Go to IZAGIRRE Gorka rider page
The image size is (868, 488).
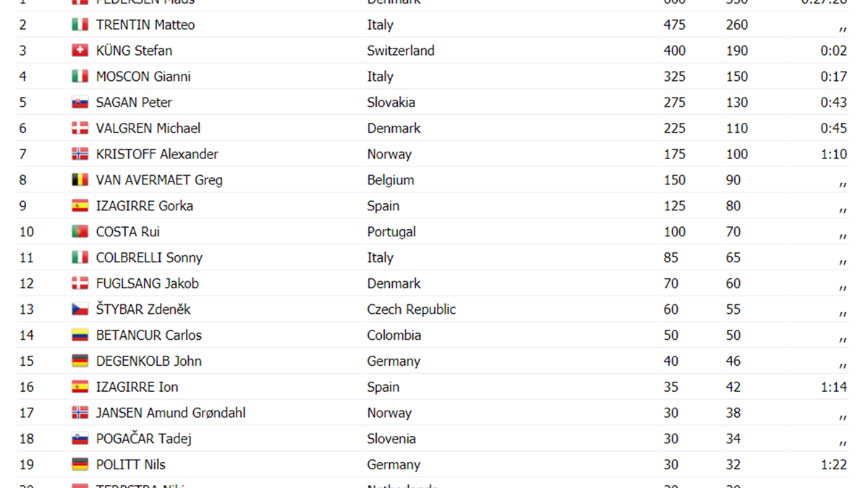click(x=144, y=206)
